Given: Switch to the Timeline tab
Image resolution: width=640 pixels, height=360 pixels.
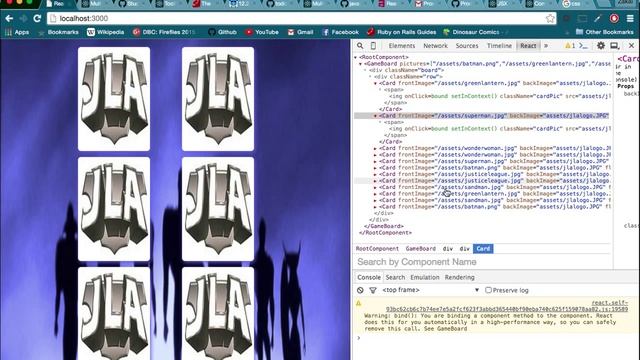Looking at the screenshot, I should [499, 46].
